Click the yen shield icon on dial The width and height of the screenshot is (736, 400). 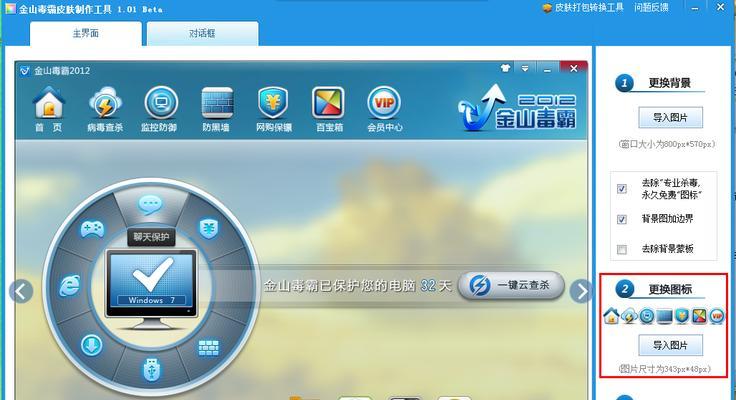tap(208, 229)
